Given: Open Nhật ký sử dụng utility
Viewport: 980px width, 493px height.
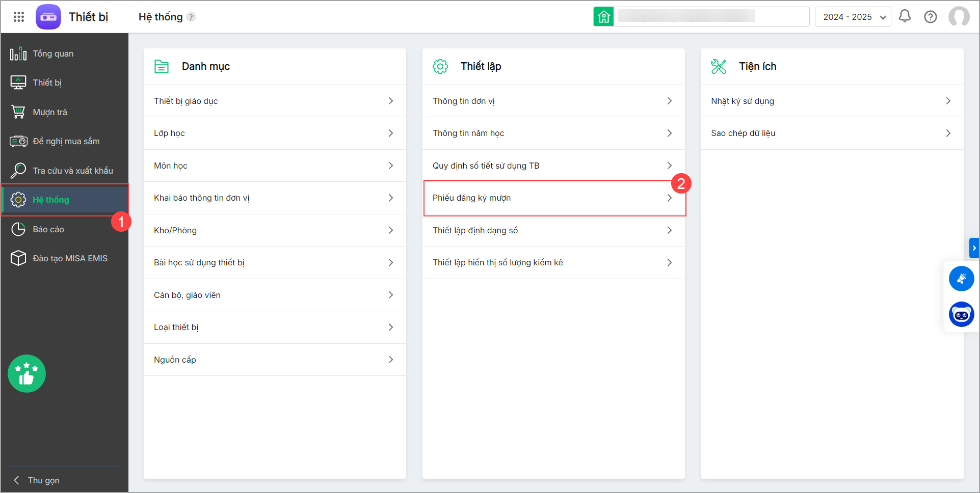Looking at the screenshot, I should (x=831, y=101).
